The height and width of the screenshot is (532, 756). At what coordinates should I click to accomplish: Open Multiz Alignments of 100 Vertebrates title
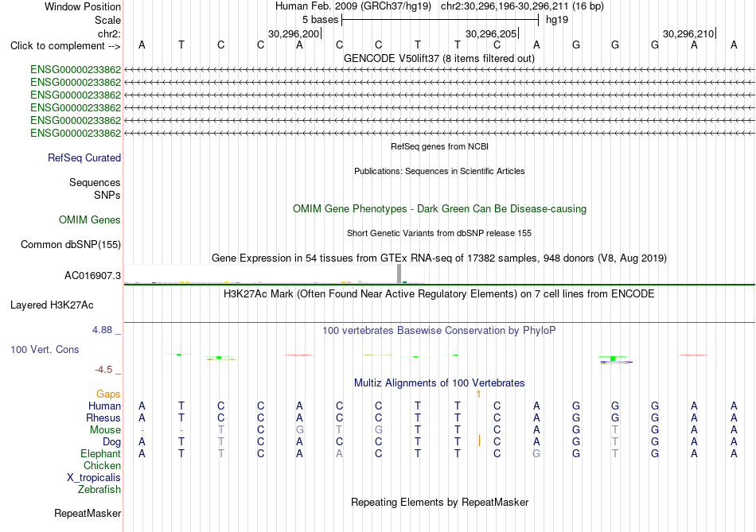(x=439, y=383)
